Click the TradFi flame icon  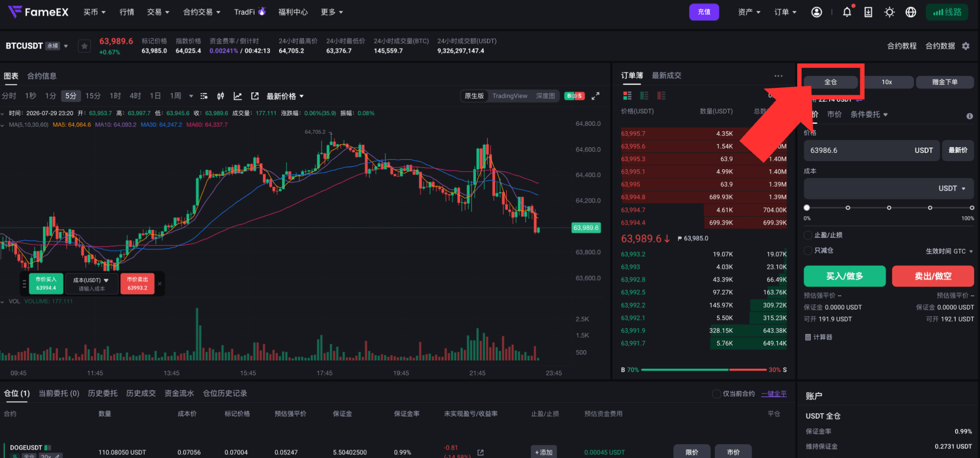pos(262,11)
